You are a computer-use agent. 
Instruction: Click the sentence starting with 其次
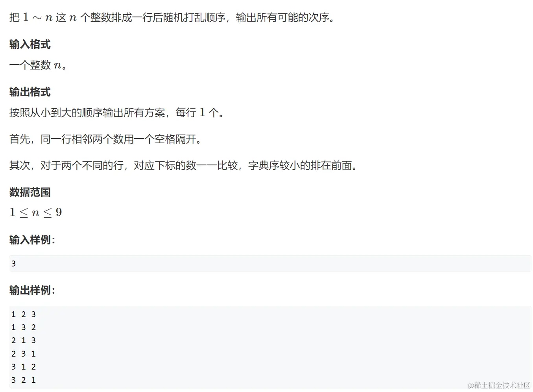point(183,166)
